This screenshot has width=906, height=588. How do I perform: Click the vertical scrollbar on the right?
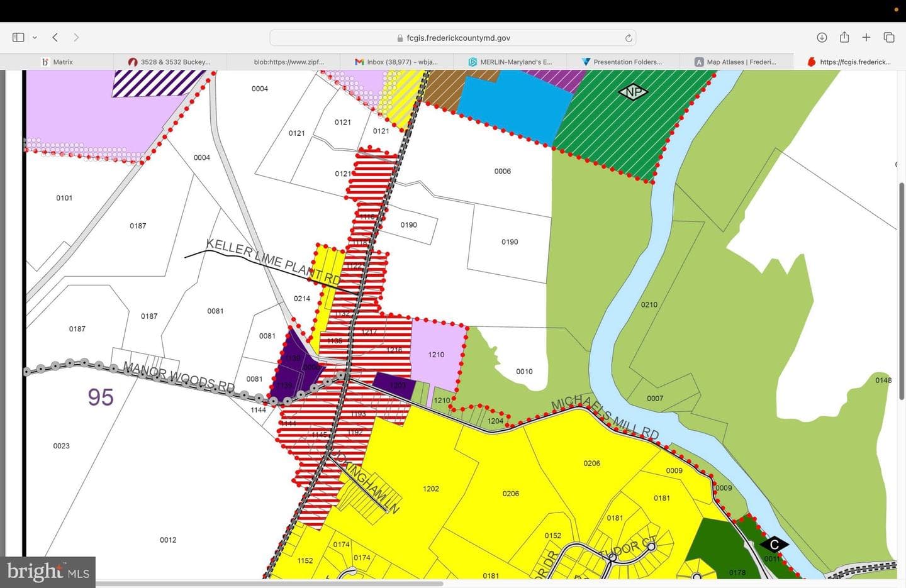(x=902, y=291)
